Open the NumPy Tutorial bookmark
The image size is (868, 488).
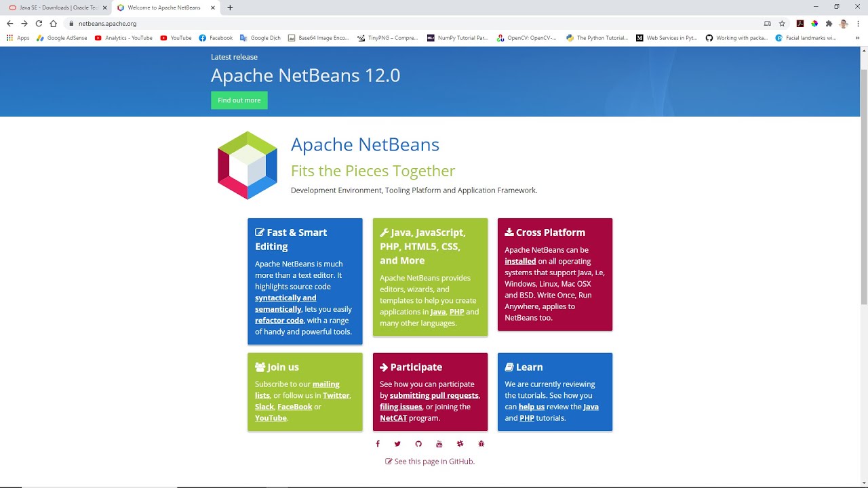(x=458, y=38)
